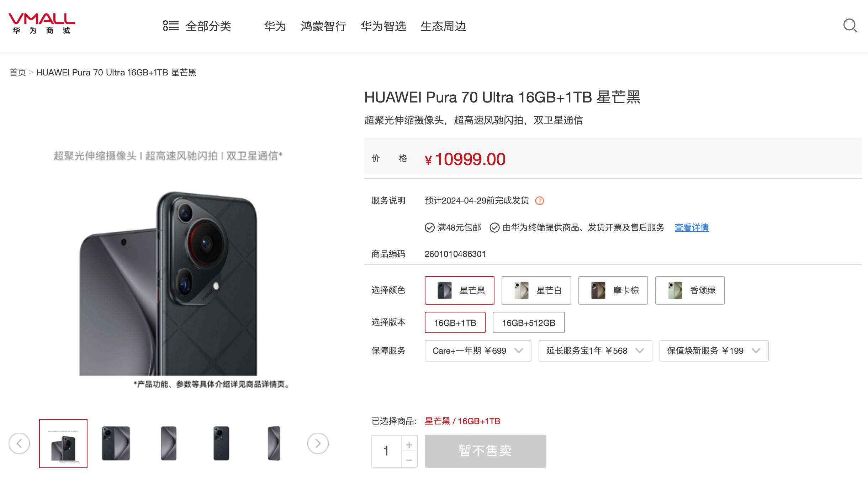Expand the Care+一年期 ￥699 dropdown
Viewport: 868px width, 479px height.
478,351
